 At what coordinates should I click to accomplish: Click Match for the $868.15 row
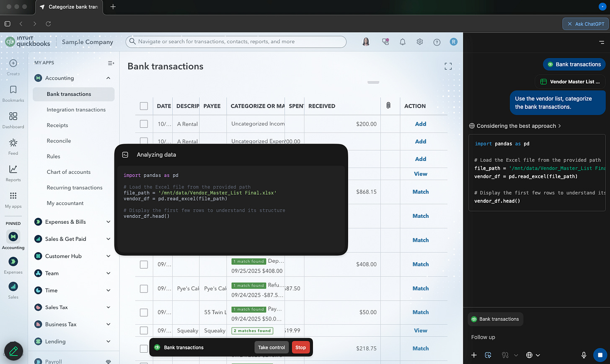coord(421,192)
